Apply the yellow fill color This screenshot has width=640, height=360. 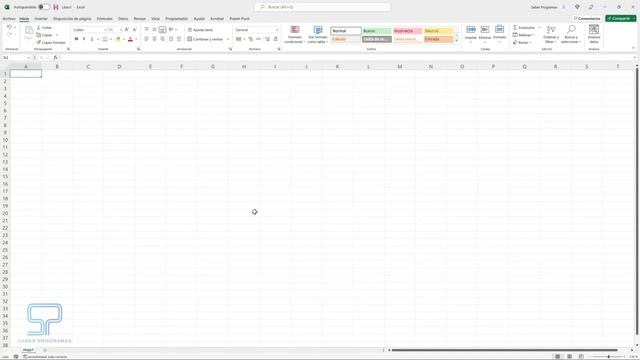pyautogui.click(x=118, y=39)
